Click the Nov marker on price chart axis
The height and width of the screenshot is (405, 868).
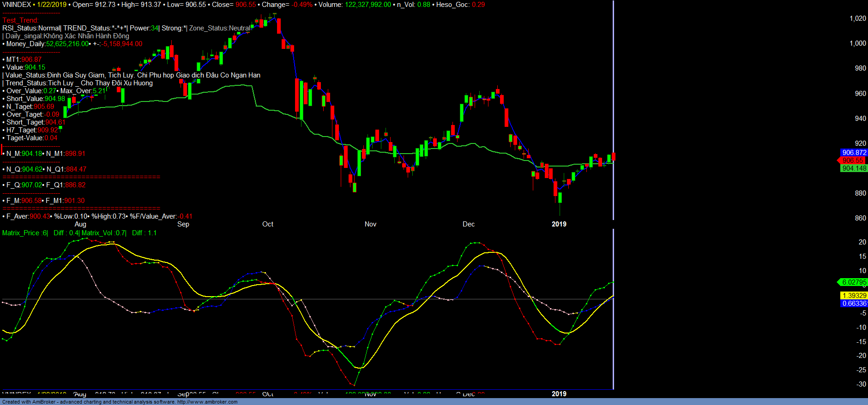[370, 224]
